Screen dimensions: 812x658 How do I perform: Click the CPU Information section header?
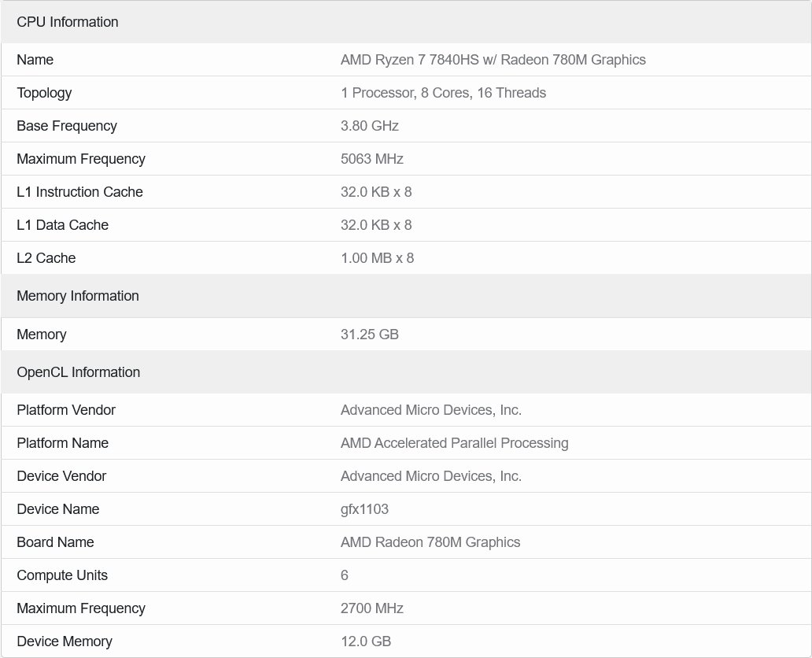[x=68, y=22]
